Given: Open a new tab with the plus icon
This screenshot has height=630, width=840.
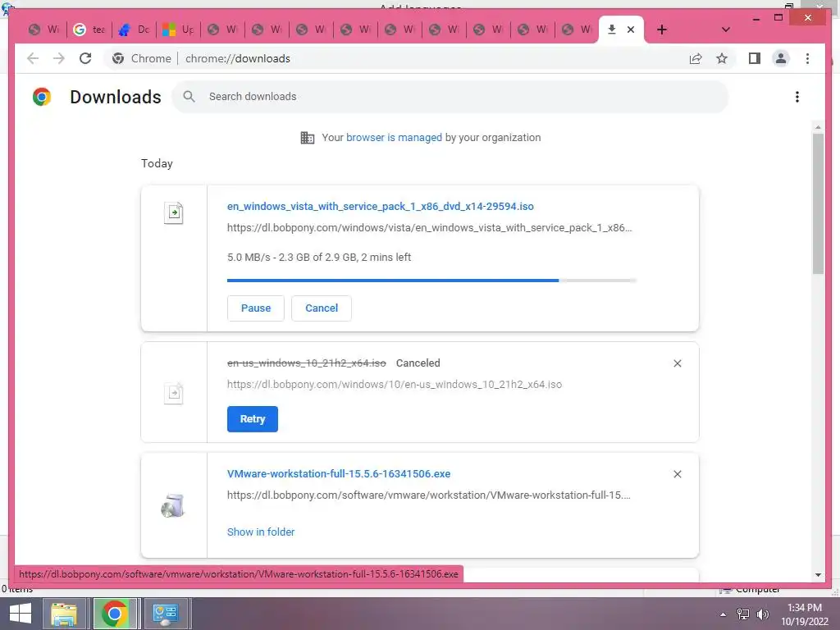Looking at the screenshot, I should tap(662, 30).
